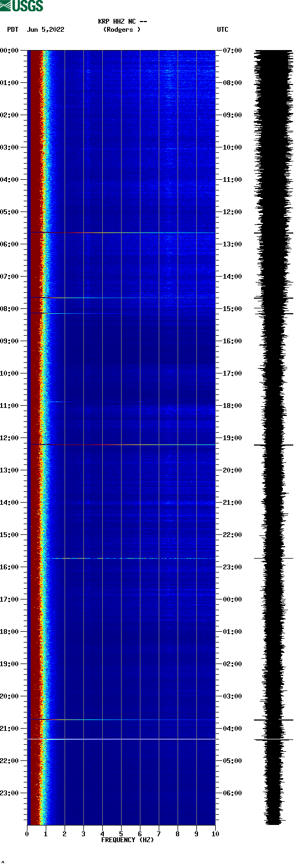Image resolution: width=297 pixels, height=868 pixels.
Task: Click the 15:00 PDT time label
Action: pos(10,535)
